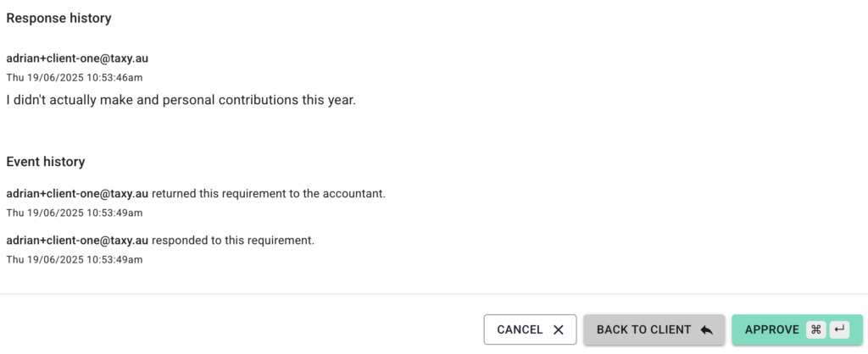The image size is (868, 354).
Task: Select the email in the responded event
Action: point(77,240)
